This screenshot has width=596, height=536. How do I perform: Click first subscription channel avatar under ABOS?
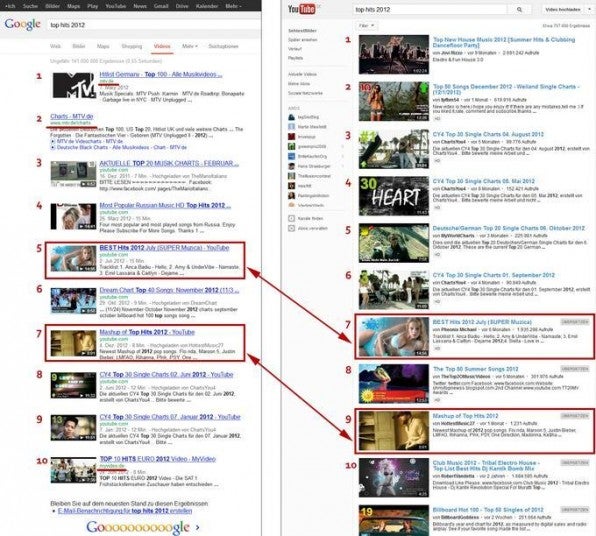(292, 117)
